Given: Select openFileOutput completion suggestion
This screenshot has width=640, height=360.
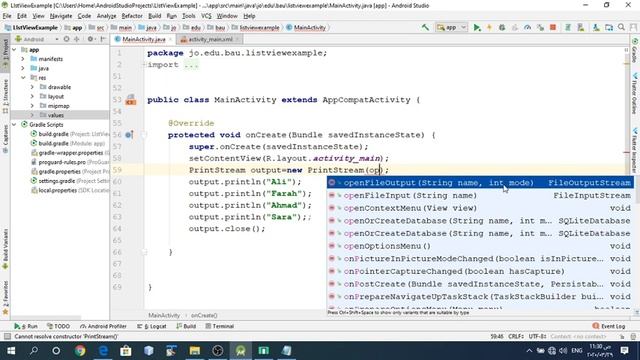Looking at the screenshot, I should click(x=480, y=183).
